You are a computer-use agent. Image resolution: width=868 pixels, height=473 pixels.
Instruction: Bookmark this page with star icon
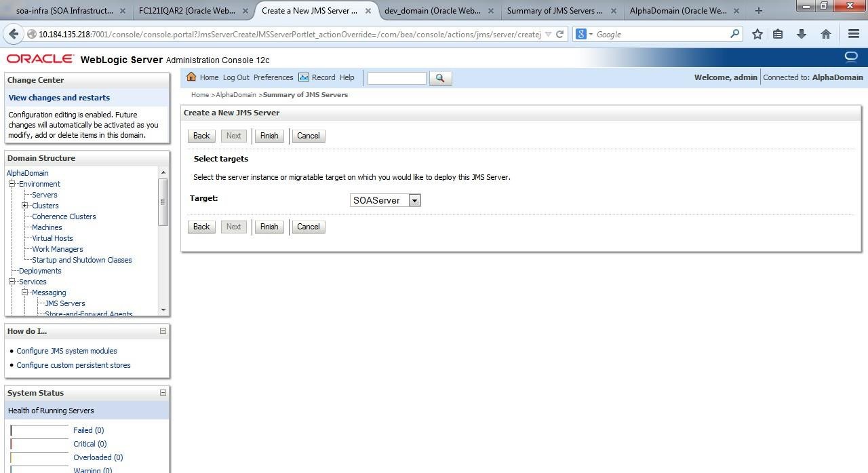tap(757, 34)
